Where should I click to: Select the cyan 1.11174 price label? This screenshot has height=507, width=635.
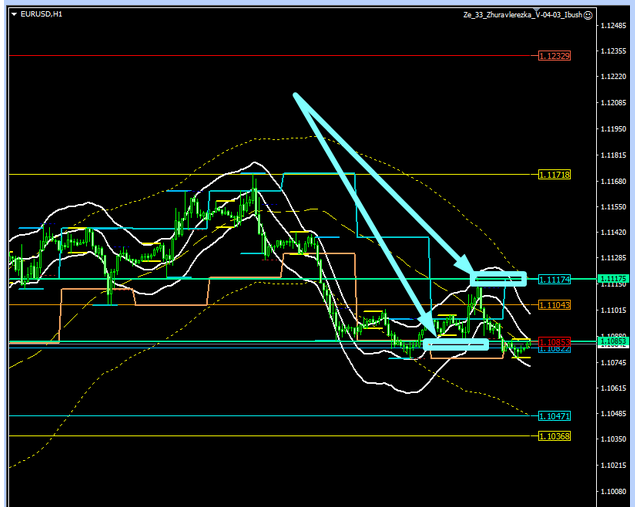pyautogui.click(x=554, y=279)
